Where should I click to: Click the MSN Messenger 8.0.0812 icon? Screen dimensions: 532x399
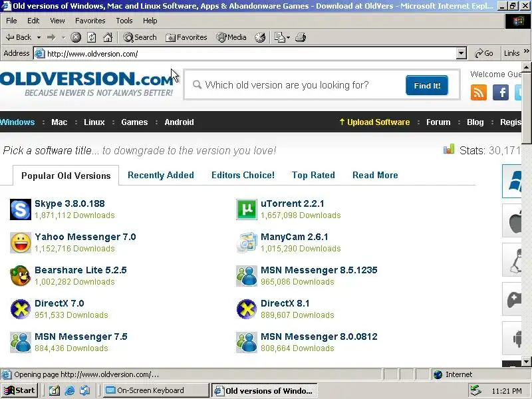(247, 342)
